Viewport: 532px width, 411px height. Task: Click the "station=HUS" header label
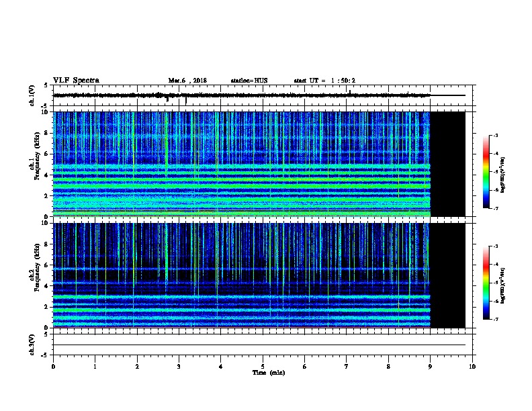pyautogui.click(x=249, y=81)
